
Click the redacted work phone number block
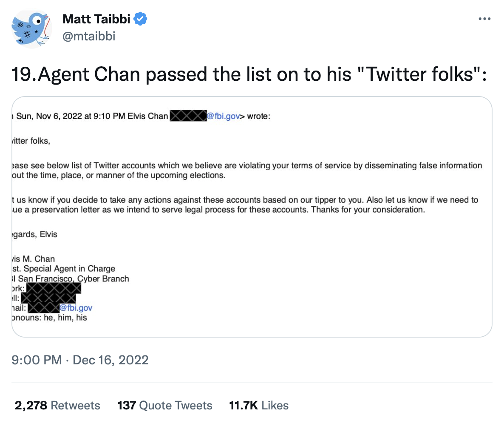53,289
